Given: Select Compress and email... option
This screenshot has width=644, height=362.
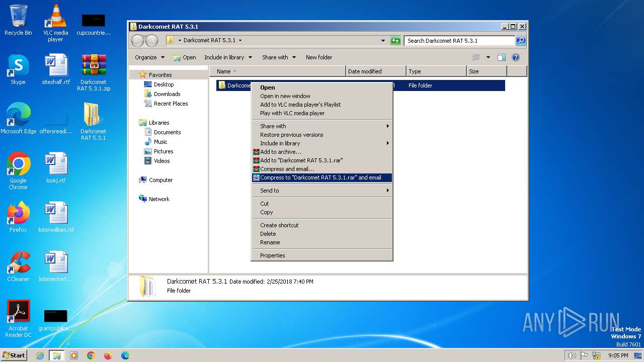Looking at the screenshot, I should [322, 169].
